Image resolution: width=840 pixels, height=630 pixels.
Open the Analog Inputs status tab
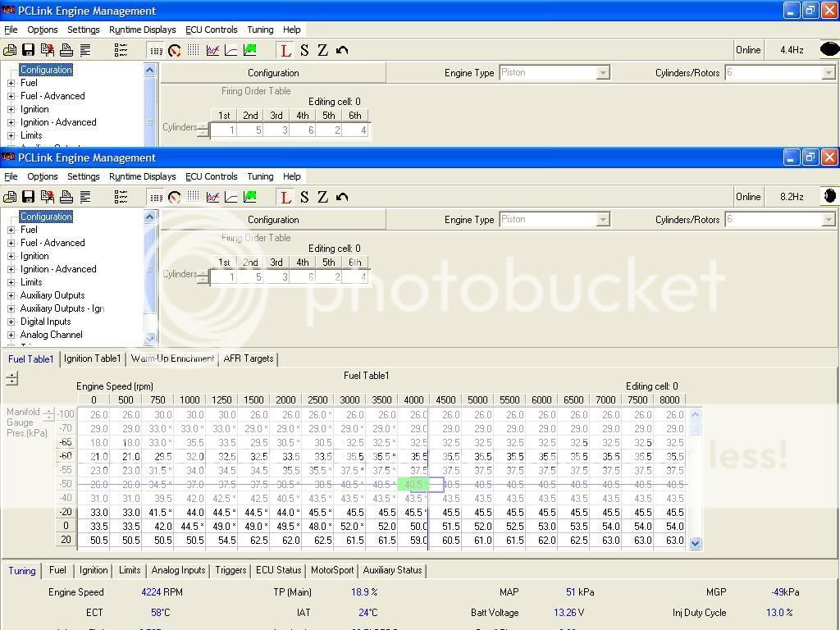point(178,570)
